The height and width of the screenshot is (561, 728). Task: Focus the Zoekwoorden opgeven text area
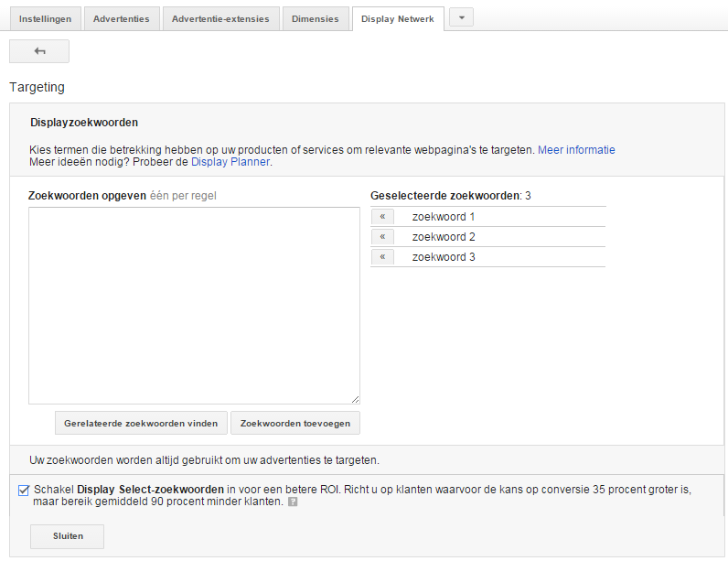click(194, 305)
